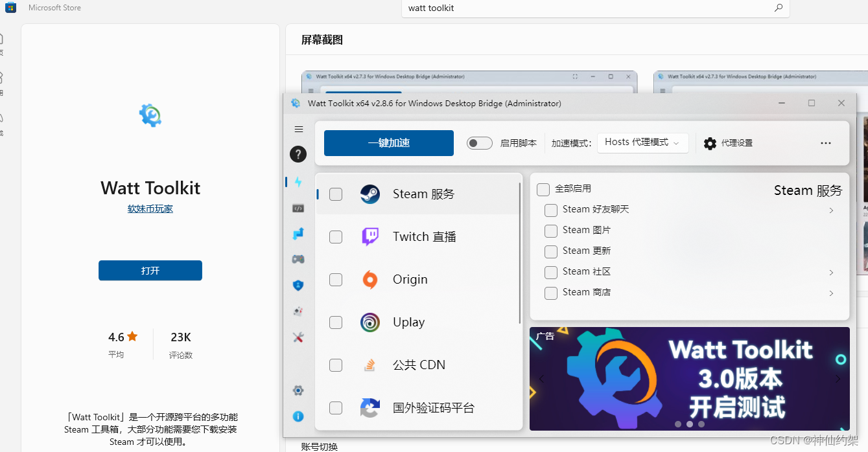
Task: Open the game controller library icon in sidebar
Action: 298,259
